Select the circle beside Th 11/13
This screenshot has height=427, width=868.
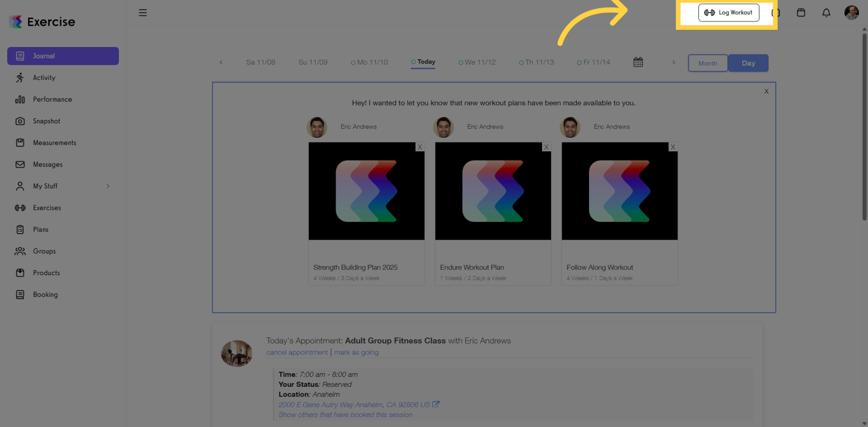tap(521, 62)
